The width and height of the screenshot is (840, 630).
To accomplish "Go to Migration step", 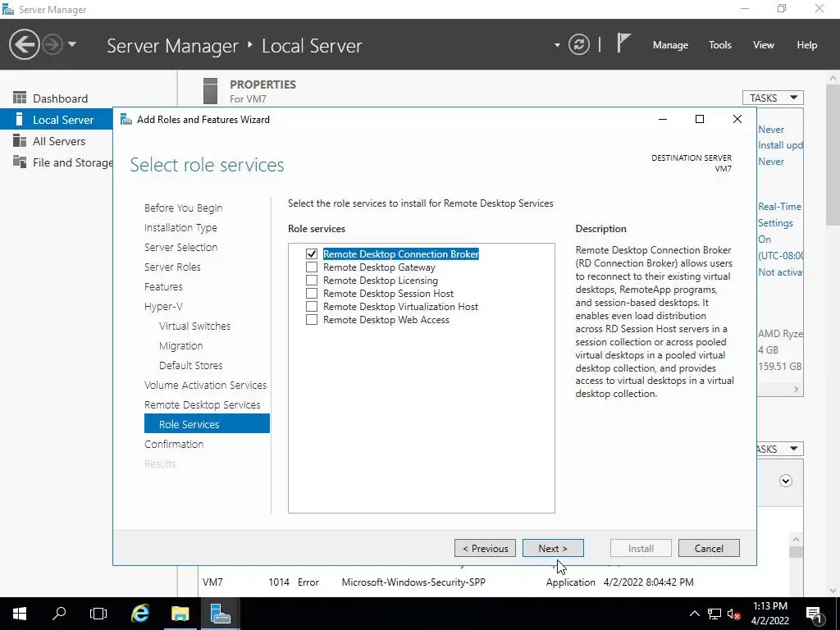I will tap(180, 345).
